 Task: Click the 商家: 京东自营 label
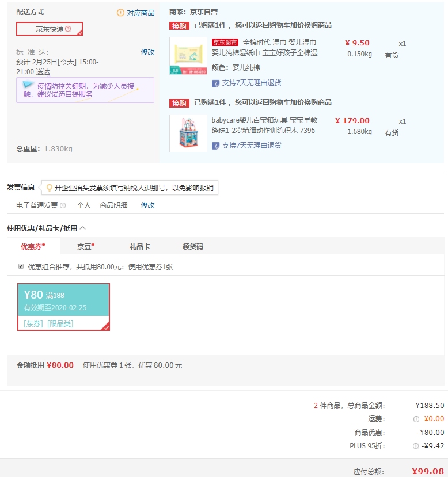[x=193, y=12]
